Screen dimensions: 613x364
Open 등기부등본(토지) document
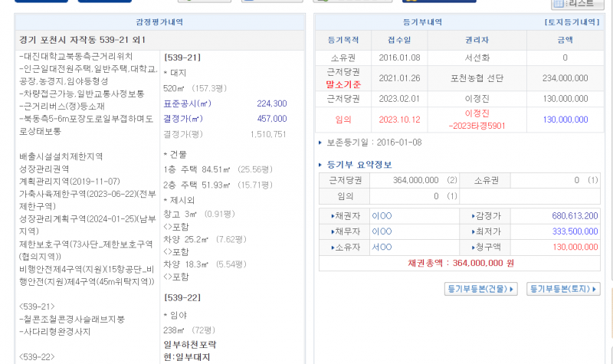pyautogui.click(x=564, y=289)
